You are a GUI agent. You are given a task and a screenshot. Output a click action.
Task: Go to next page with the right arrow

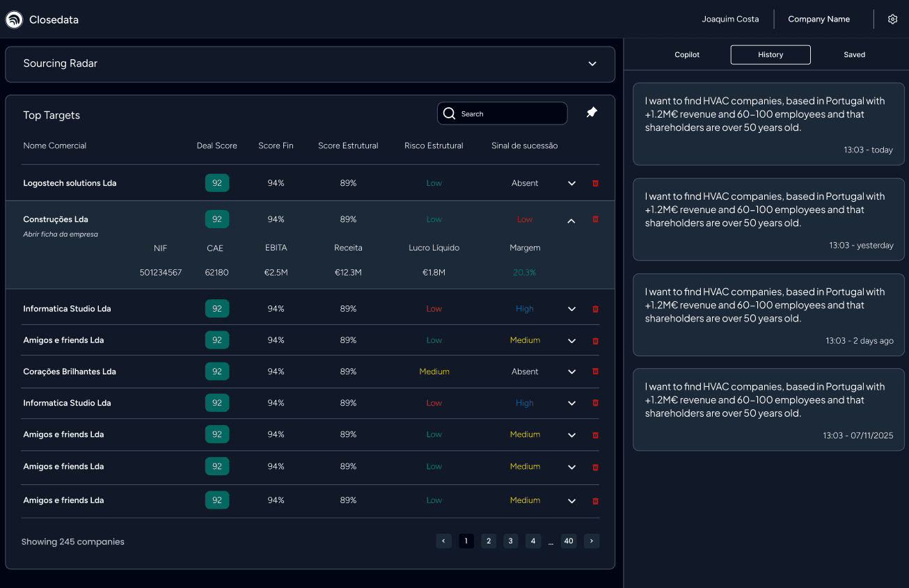coord(592,541)
